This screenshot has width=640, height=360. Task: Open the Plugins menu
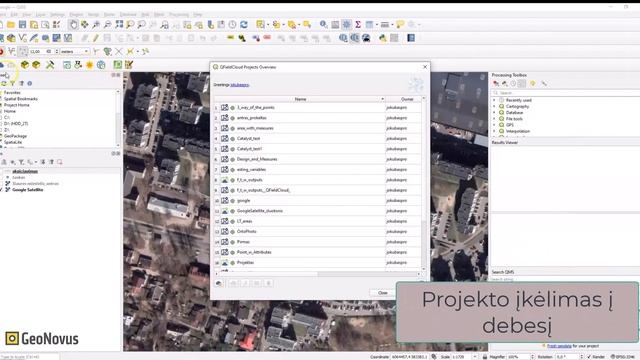click(x=76, y=15)
